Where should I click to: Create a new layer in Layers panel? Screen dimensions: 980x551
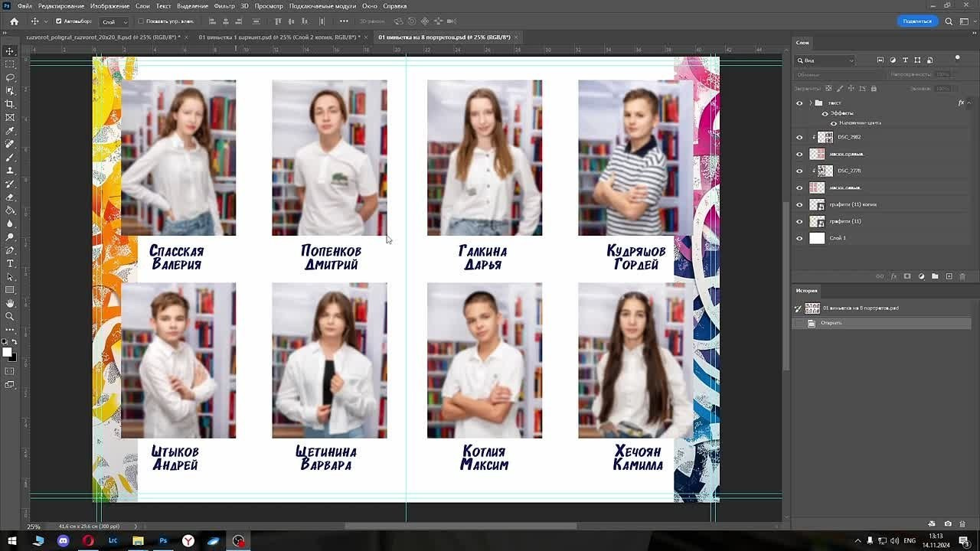point(949,276)
